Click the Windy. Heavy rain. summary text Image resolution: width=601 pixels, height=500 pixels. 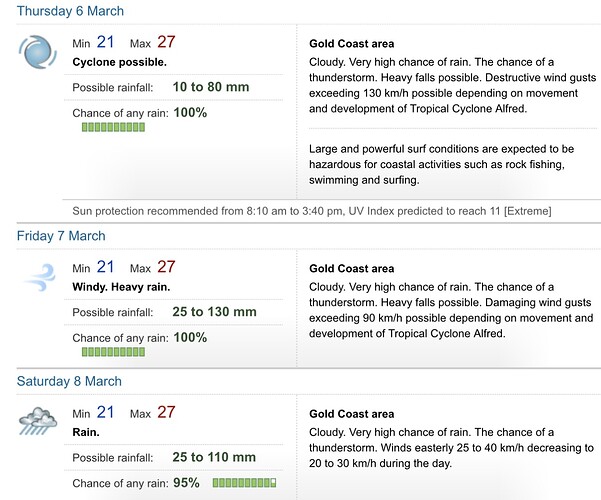tap(121, 287)
